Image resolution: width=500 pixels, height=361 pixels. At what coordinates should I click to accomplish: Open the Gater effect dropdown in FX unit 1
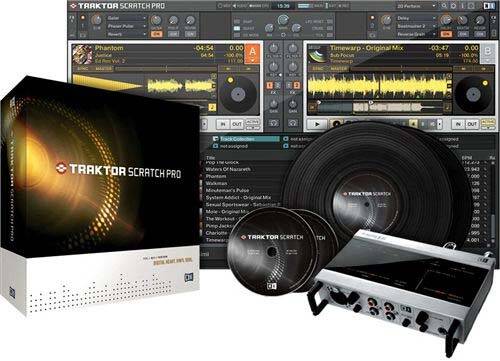(126, 18)
